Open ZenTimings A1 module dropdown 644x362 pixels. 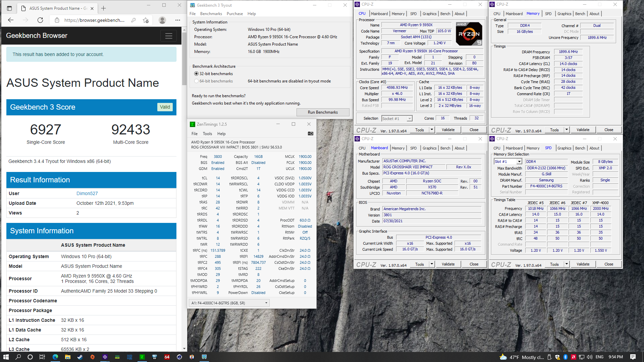point(229,303)
